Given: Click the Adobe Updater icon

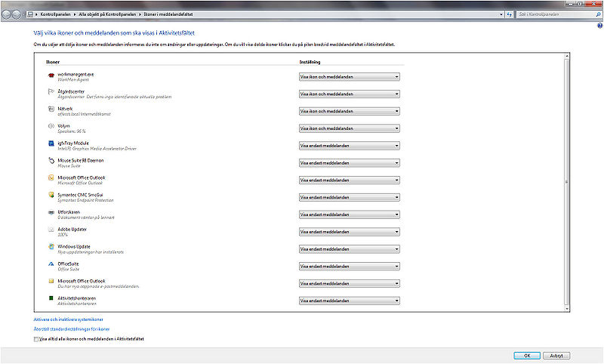Looking at the screenshot, I should (51, 230).
